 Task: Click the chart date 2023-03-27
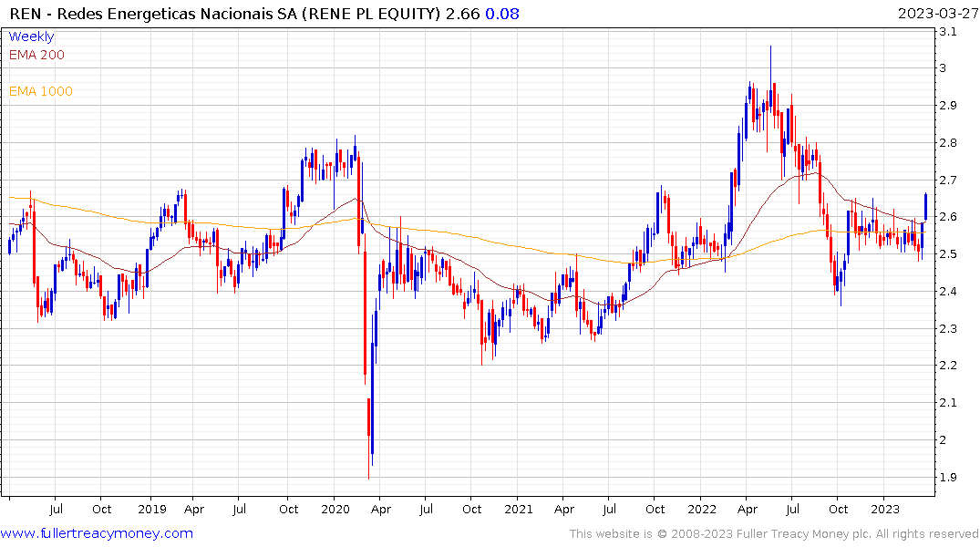pos(937,14)
